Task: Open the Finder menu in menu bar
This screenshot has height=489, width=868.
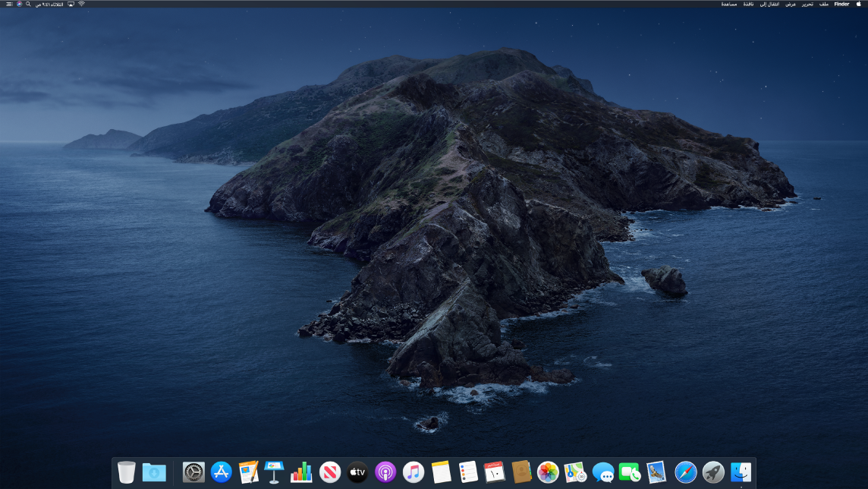Action: pos(841,4)
